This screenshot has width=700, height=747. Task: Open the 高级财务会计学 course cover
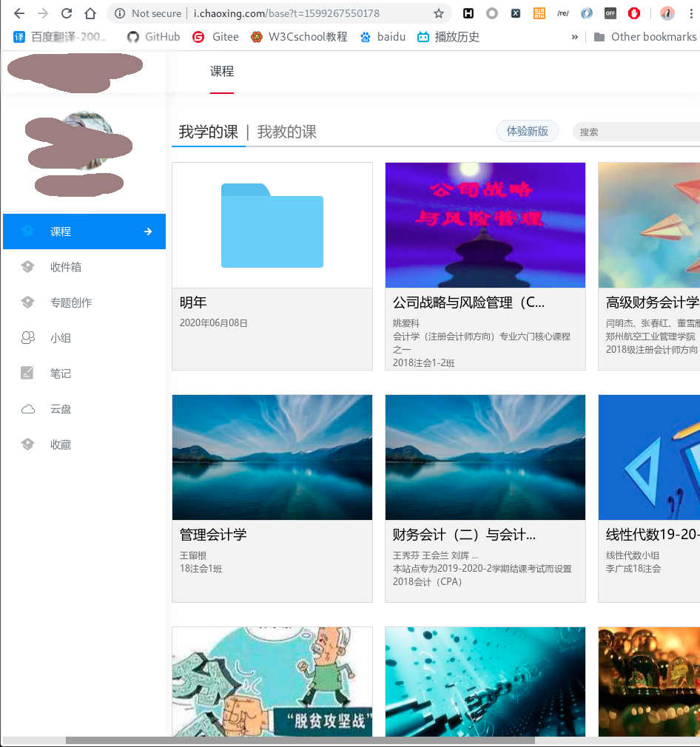[649, 226]
